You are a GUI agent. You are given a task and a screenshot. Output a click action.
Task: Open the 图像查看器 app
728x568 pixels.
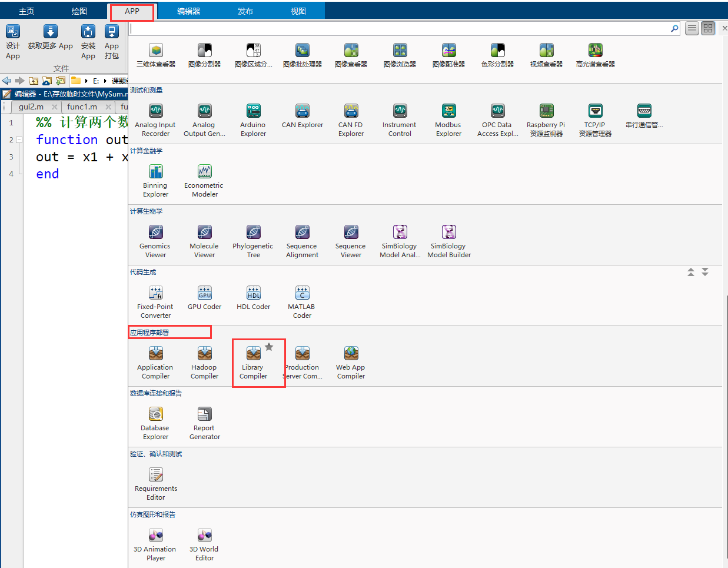click(x=351, y=55)
